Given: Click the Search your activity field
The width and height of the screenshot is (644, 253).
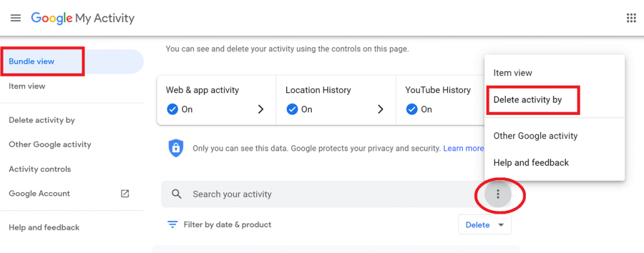Looking at the screenshot, I should coord(323,194).
